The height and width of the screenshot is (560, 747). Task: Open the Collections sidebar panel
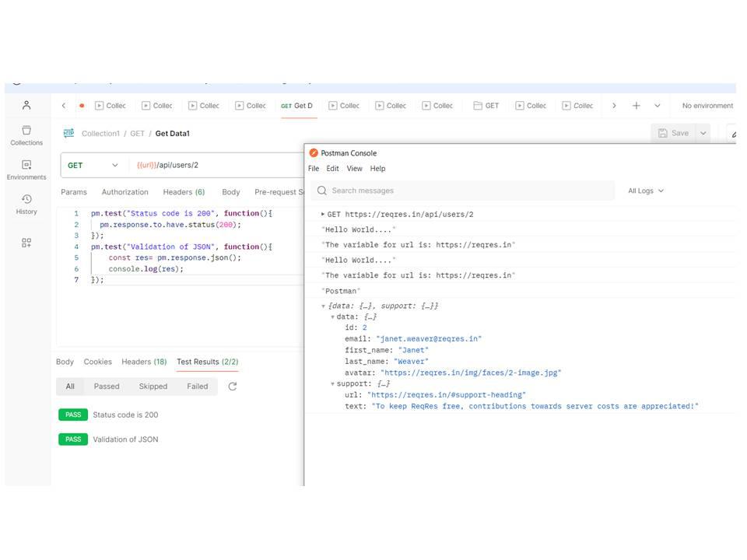click(26, 135)
